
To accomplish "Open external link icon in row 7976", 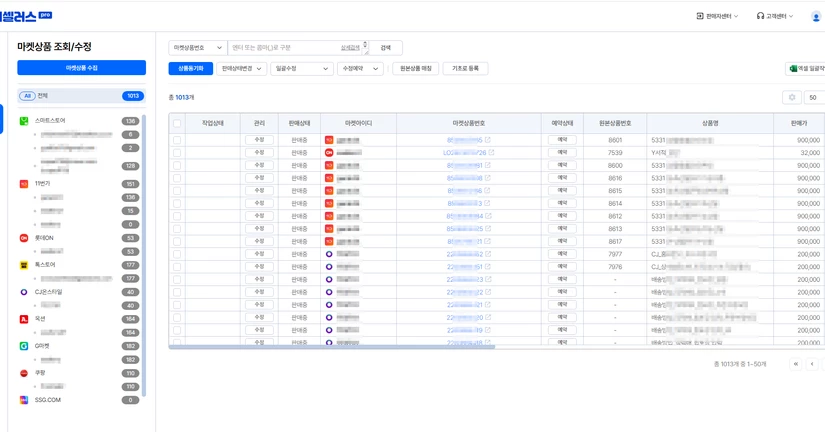I will click(x=488, y=267).
